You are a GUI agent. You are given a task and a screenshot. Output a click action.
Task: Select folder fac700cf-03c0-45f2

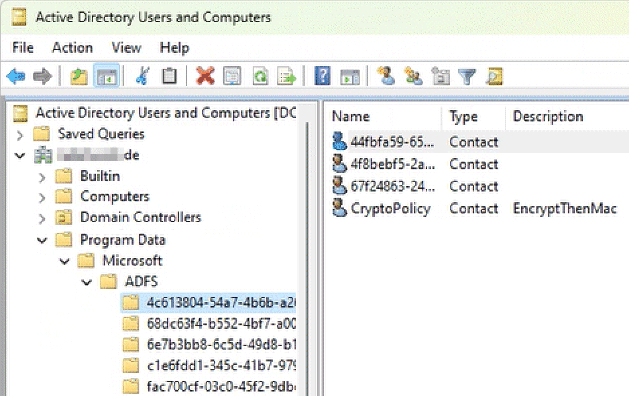coord(221,386)
